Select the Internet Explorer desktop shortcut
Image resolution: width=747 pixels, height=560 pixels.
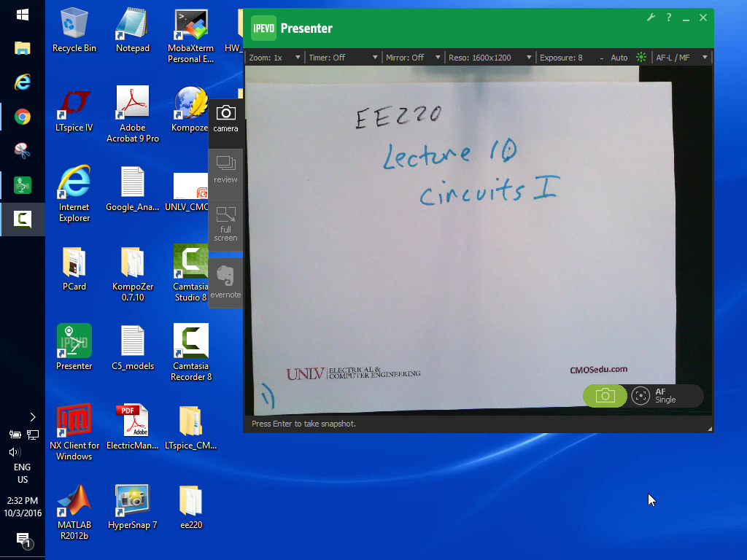[x=74, y=194]
